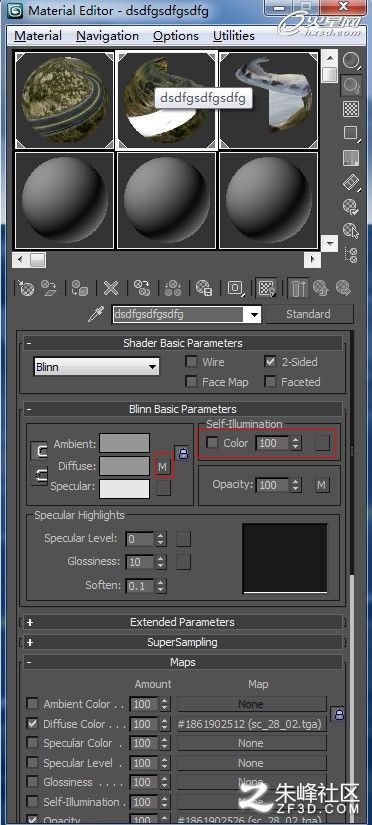Open the Options menu

coord(176,36)
